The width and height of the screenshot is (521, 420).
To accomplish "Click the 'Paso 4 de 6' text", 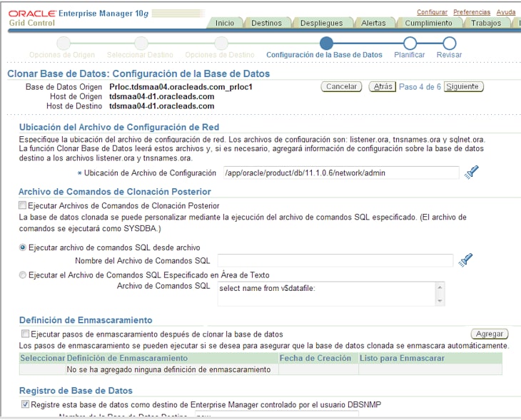I will [x=420, y=87].
